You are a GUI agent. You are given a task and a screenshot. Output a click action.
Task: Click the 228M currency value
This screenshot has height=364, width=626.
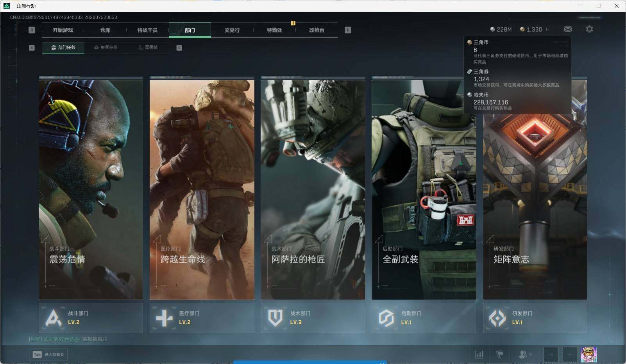tap(504, 29)
